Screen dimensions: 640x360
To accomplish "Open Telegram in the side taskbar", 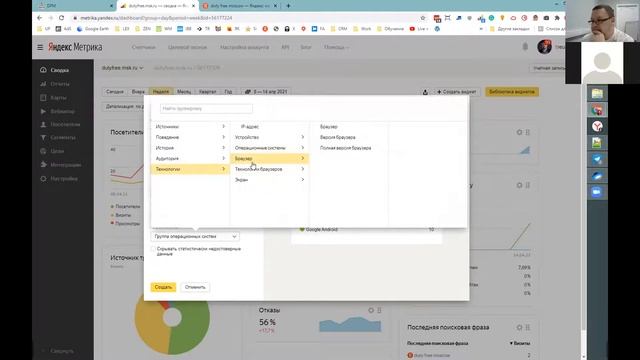I will tap(597, 159).
